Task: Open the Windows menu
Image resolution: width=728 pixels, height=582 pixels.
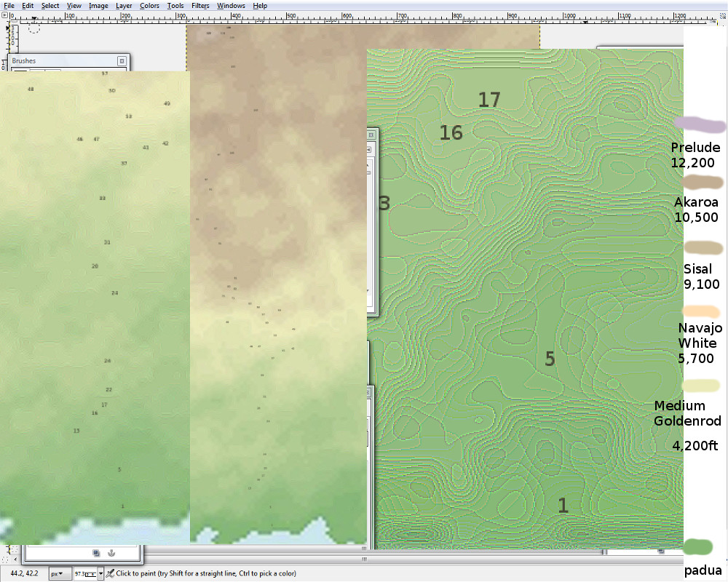Action: coord(231,5)
